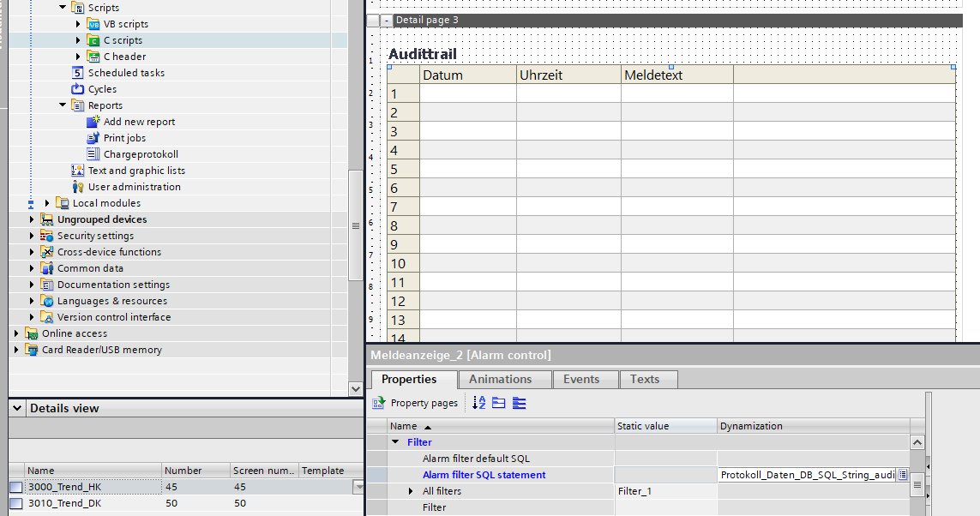Click the Ungrouped devices icon
This screenshot has width=980, height=516.
click(47, 219)
